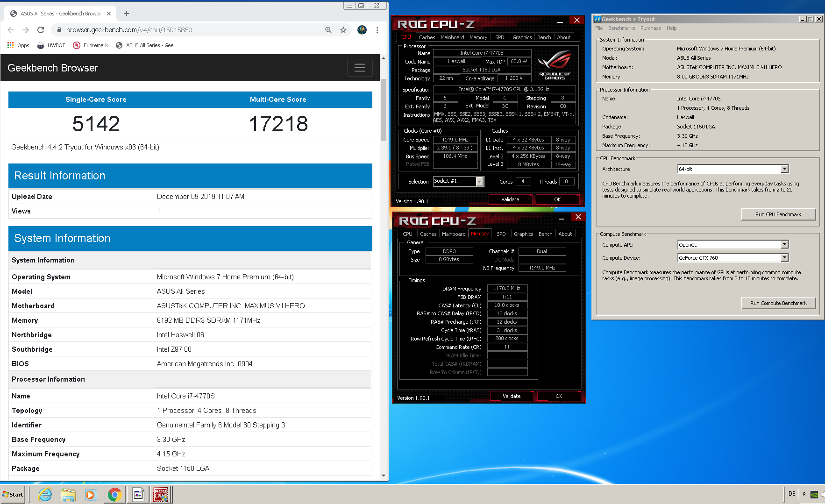Viewport: 825px width, 504px height.
Task: Open the File menu in Geekbench 4
Action: pyautogui.click(x=599, y=28)
